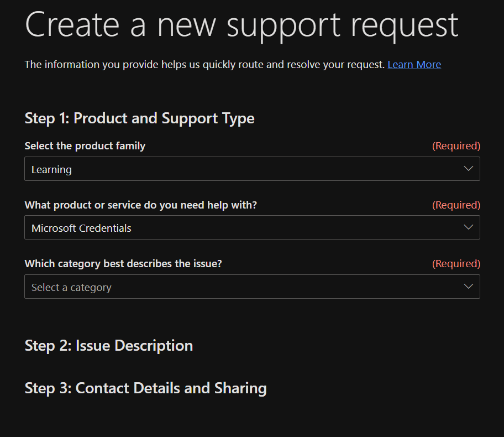Open the Microsoft Credentials product dropdown

coord(252,227)
